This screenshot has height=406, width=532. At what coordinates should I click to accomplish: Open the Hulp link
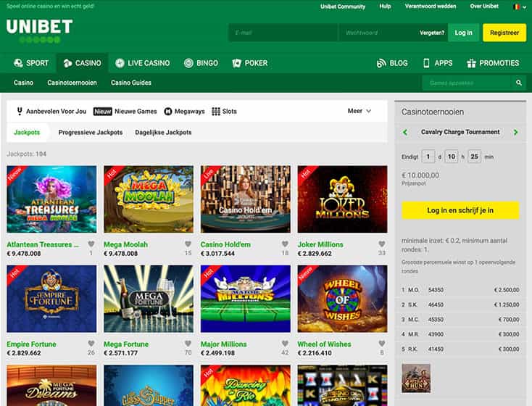click(385, 6)
